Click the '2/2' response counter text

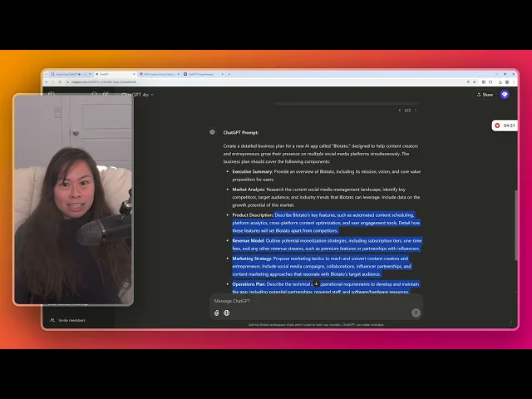point(407,111)
